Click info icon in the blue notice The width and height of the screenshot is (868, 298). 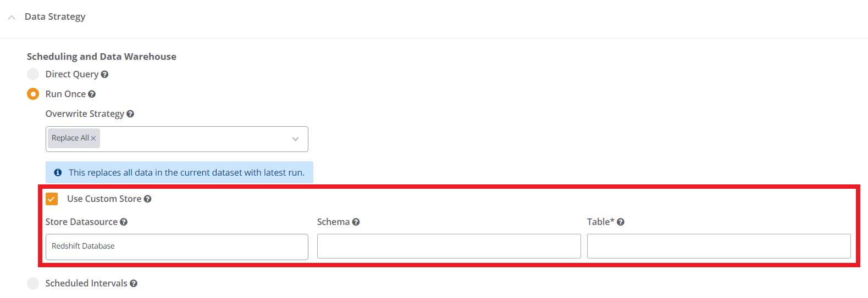click(x=58, y=172)
